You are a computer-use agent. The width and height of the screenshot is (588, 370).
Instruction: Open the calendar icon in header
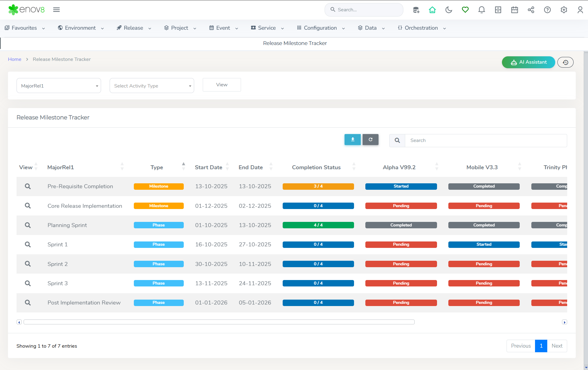pos(514,10)
